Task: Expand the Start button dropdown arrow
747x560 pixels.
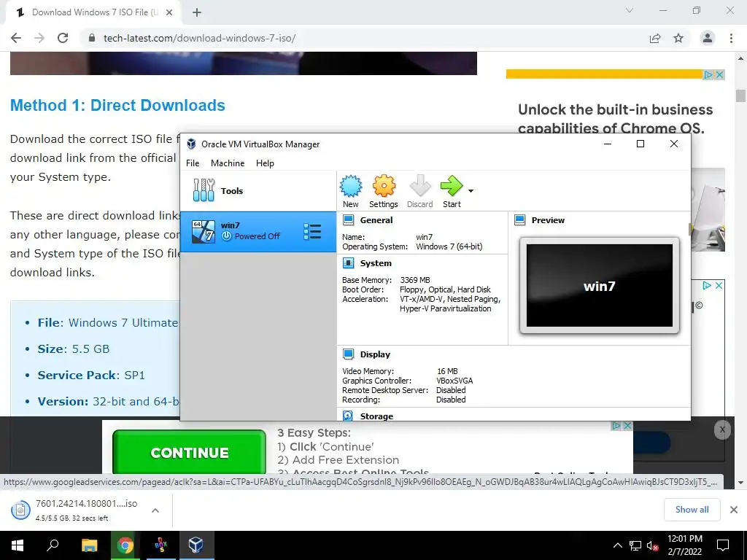Action: point(471,191)
